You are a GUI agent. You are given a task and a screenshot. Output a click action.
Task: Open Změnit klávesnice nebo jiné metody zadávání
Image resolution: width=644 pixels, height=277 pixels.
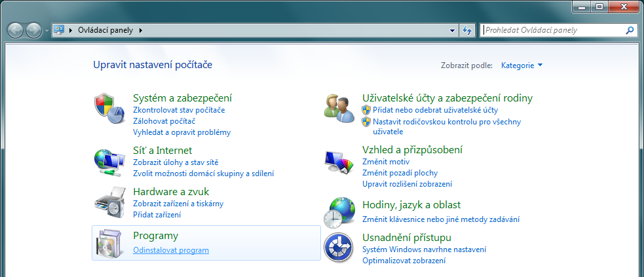(441, 219)
